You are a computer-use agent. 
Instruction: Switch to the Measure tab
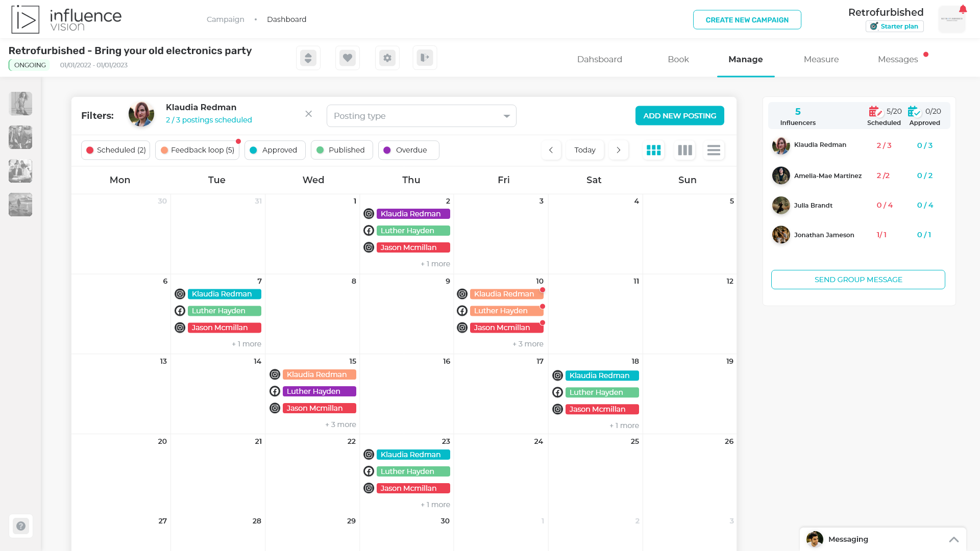822,59
